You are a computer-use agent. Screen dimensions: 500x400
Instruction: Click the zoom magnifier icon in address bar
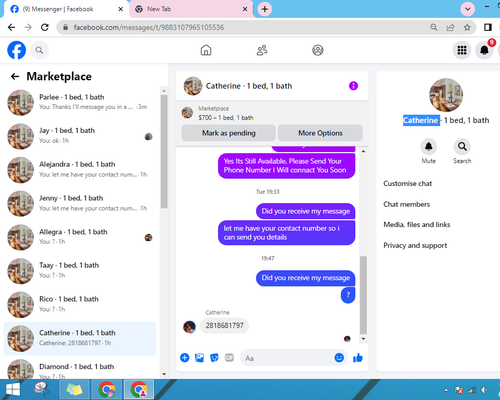coord(434,27)
